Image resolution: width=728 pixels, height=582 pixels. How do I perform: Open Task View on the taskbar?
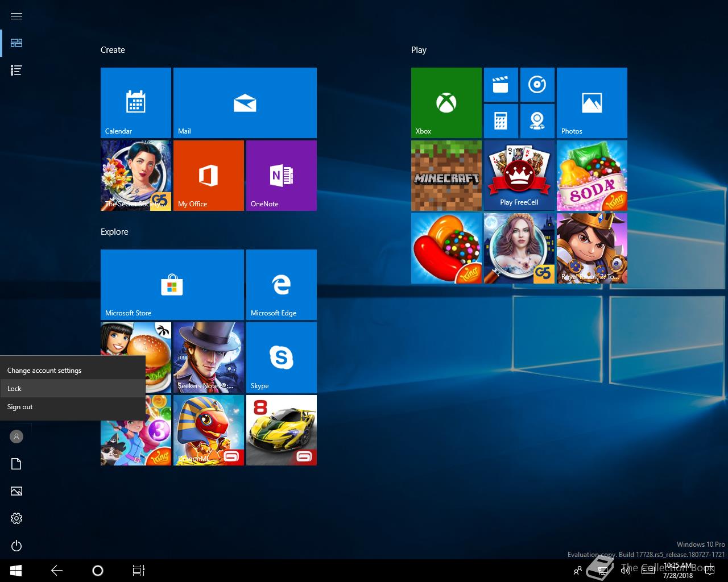coord(139,571)
